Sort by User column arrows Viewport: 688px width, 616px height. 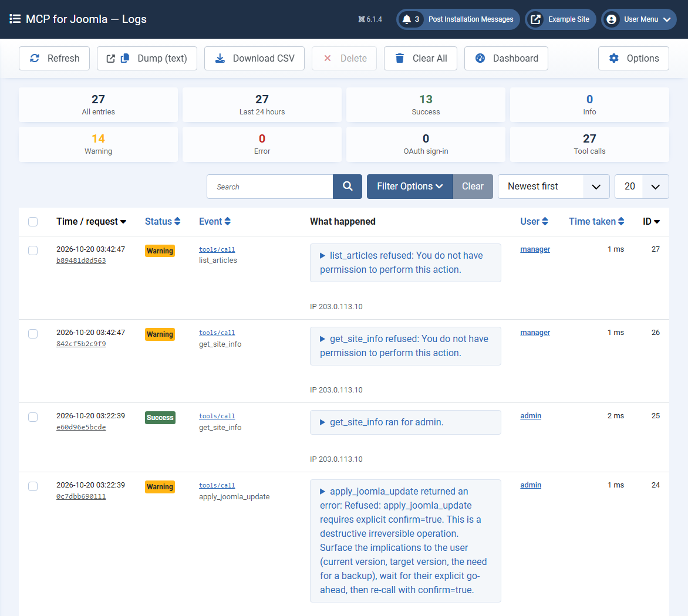(545, 221)
